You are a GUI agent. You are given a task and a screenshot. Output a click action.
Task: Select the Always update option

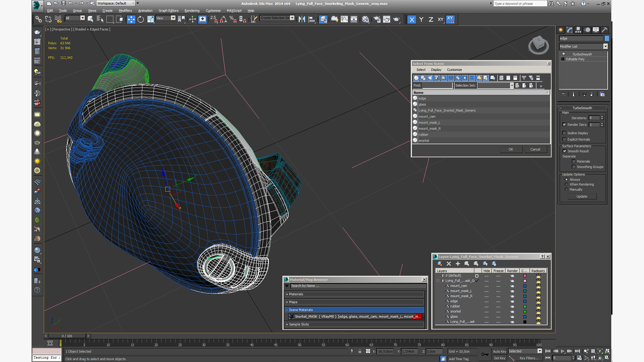coord(567,180)
